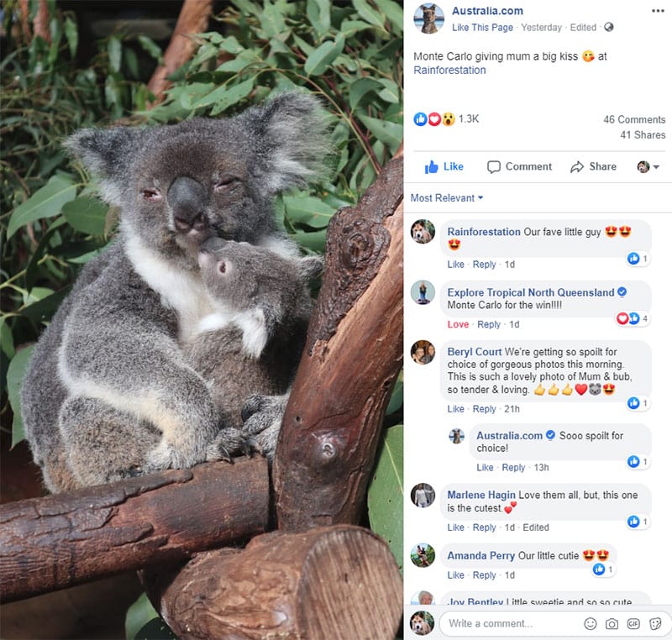672x640 pixels.
Task: Select the Share action
Action: [593, 166]
